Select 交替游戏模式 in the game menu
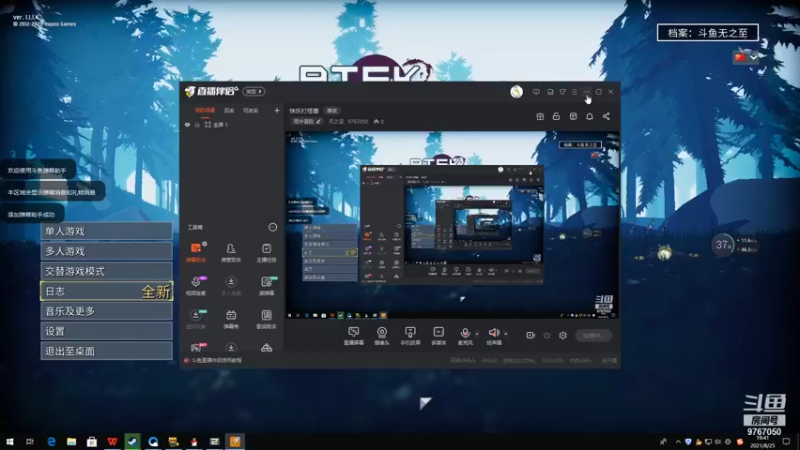The height and width of the screenshot is (450, 800). click(x=107, y=271)
